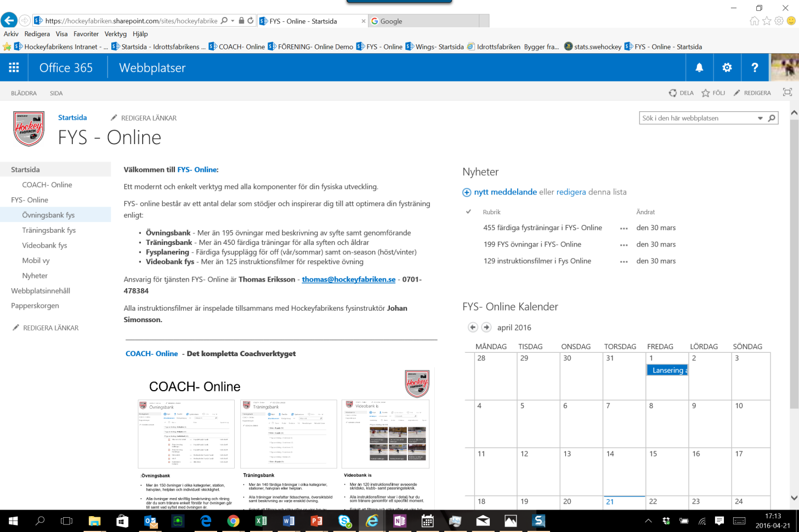This screenshot has width=799, height=532.
Task: Open the SIDA ribbon tab
Action: (56, 93)
